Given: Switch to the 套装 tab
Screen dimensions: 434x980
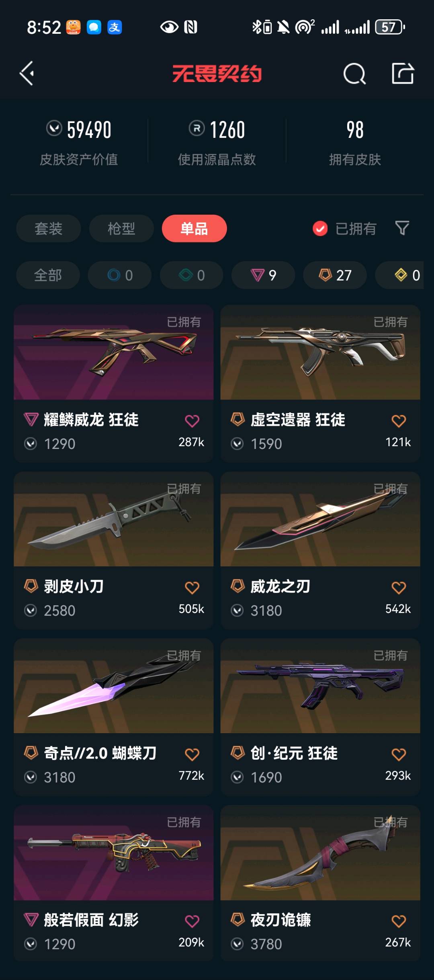Looking at the screenshot, I should pos(48,228).
